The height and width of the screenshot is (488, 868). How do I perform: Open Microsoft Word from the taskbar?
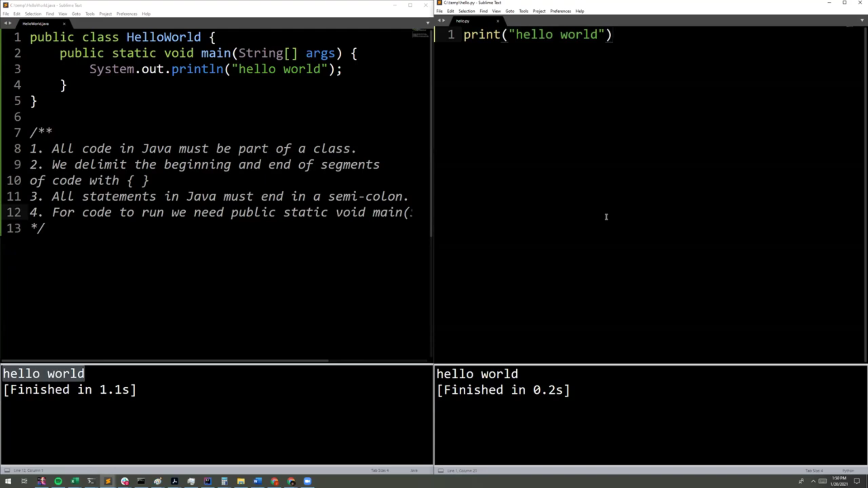(x=258, y=481)
